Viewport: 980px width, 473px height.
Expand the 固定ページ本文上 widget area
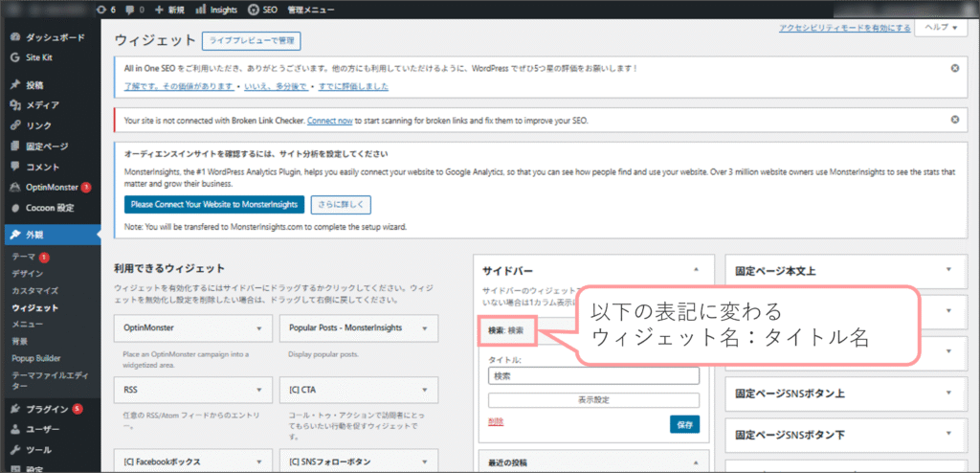click(948, 270)
